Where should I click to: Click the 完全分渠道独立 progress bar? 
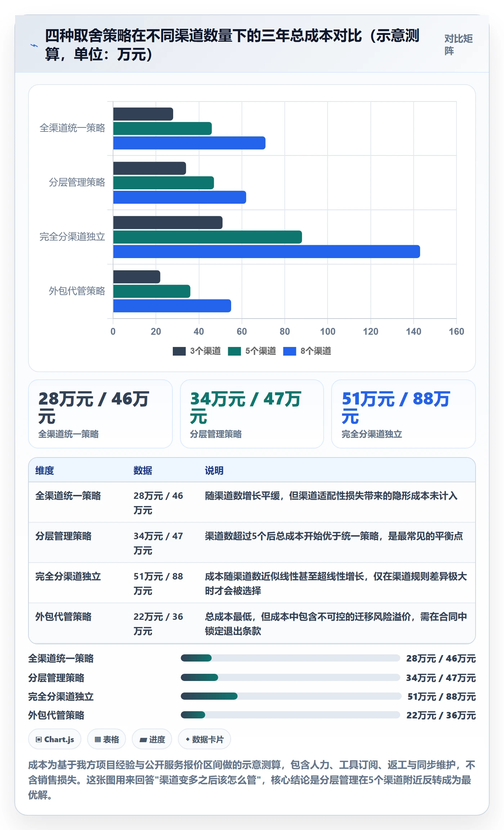tap(291, 696)
